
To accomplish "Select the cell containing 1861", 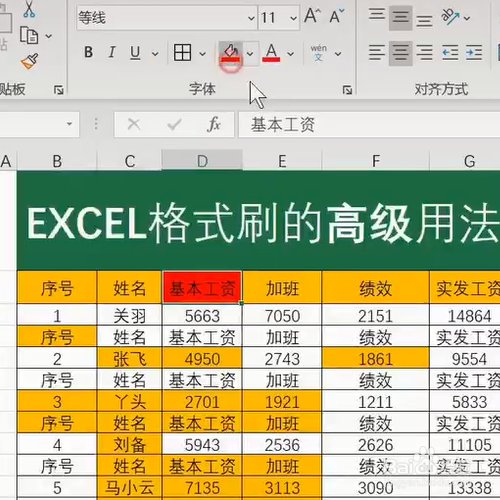I will tap(376, 358).
